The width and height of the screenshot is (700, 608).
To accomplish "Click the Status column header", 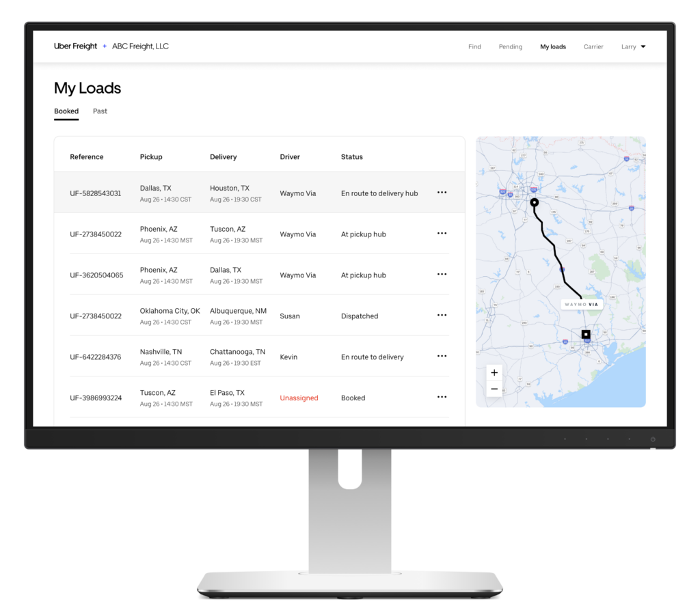I will coord(352,157).
